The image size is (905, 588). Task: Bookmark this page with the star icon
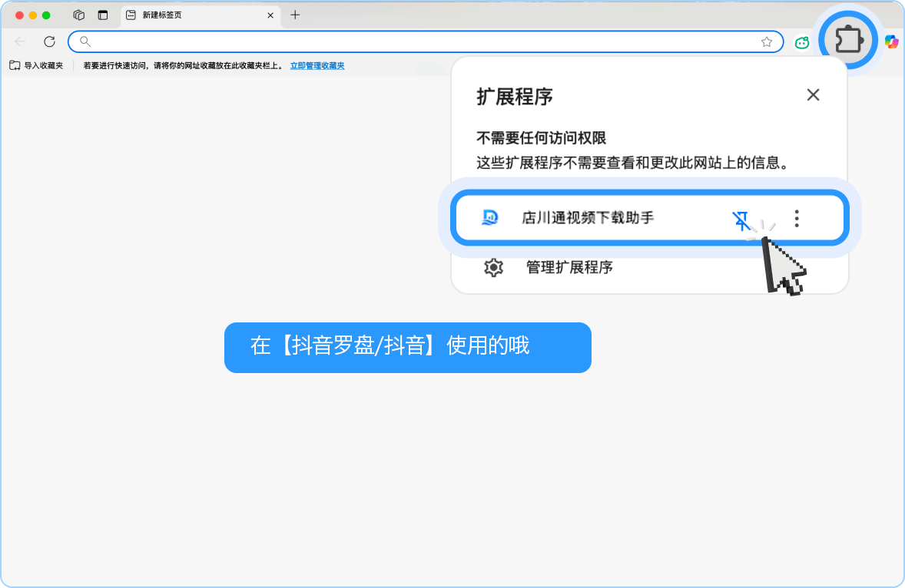point(767,41)
